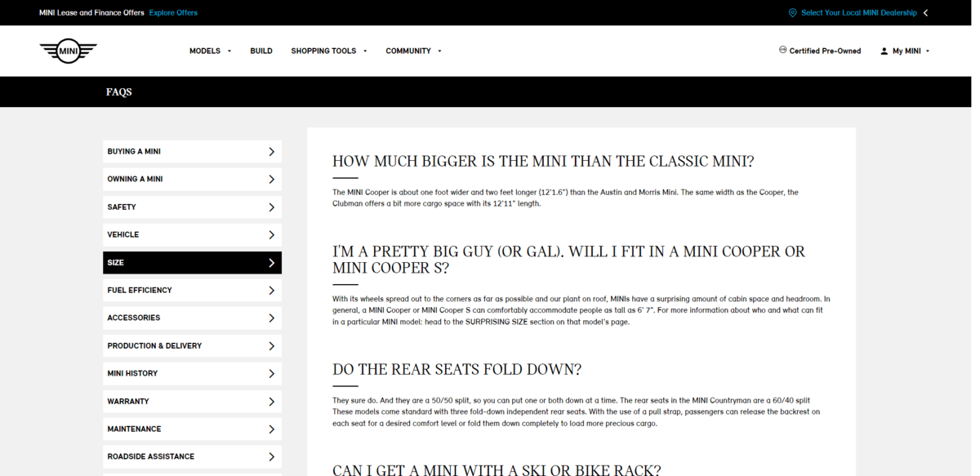This screenshot has height=476, width=980.
Task: Click the location pin icon for dealership
Action: 792,13
